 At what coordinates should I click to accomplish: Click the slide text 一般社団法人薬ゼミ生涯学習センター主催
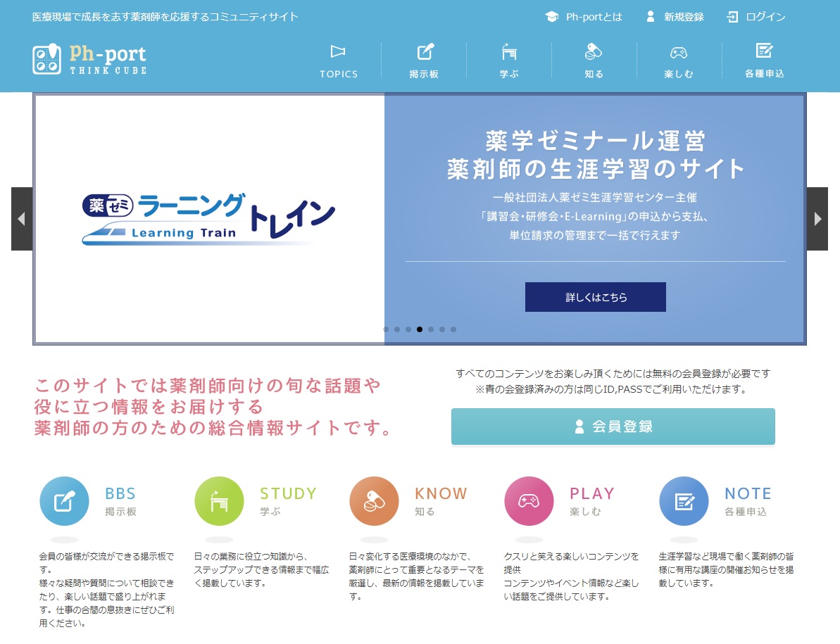(x=595, y=198)
